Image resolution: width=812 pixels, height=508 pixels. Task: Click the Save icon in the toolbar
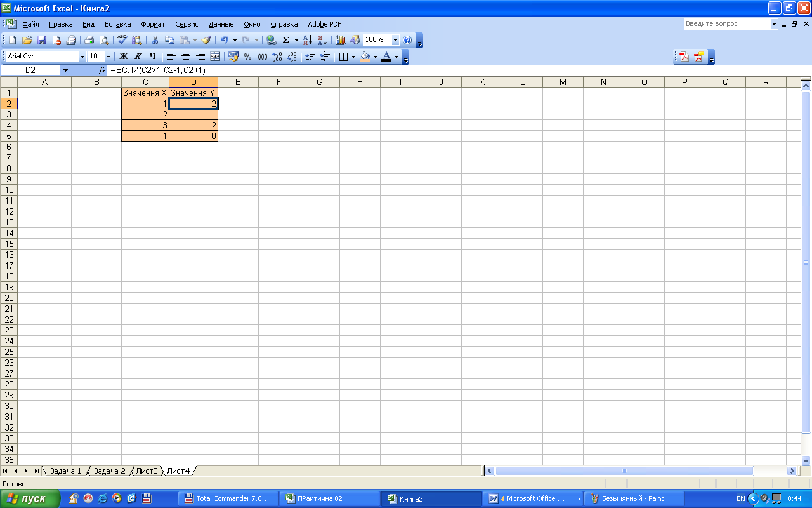(x=42, y=40)
